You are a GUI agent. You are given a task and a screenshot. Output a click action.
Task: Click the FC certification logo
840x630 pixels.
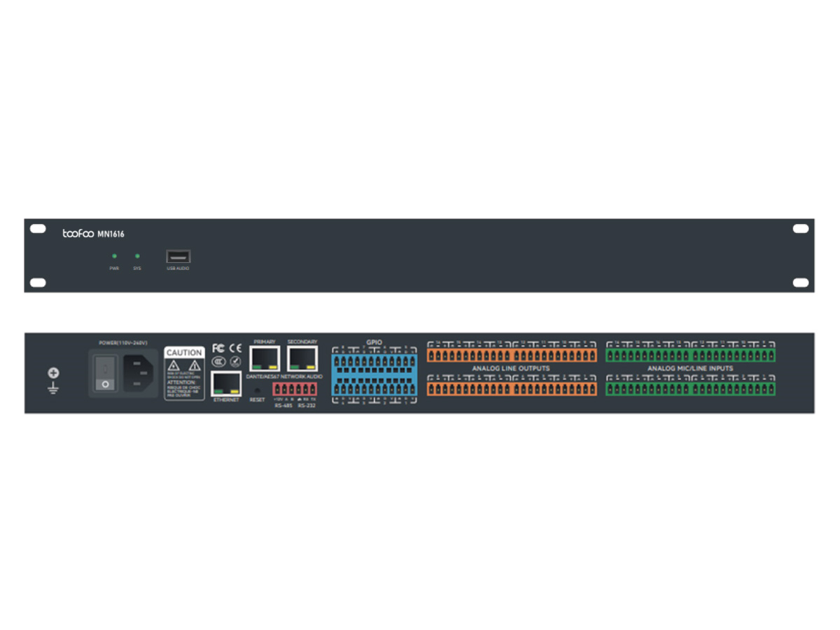click(x=218, y=348)
